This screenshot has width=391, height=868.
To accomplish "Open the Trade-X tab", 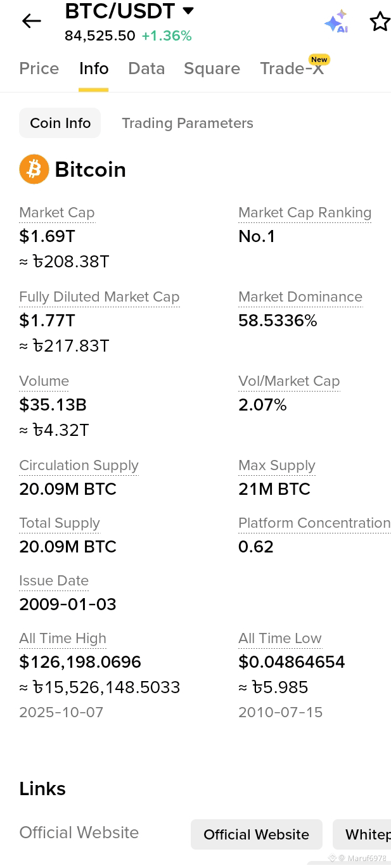I will [x=292, y=68].
